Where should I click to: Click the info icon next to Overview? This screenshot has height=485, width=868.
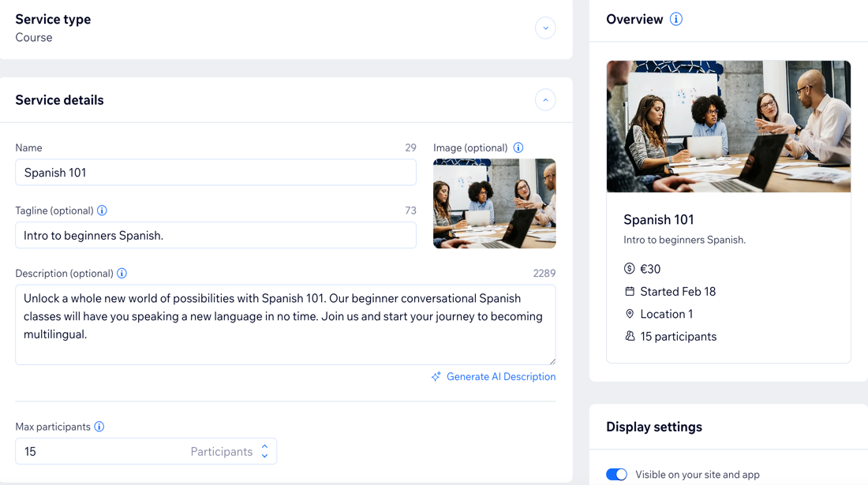tap(676, 20)
